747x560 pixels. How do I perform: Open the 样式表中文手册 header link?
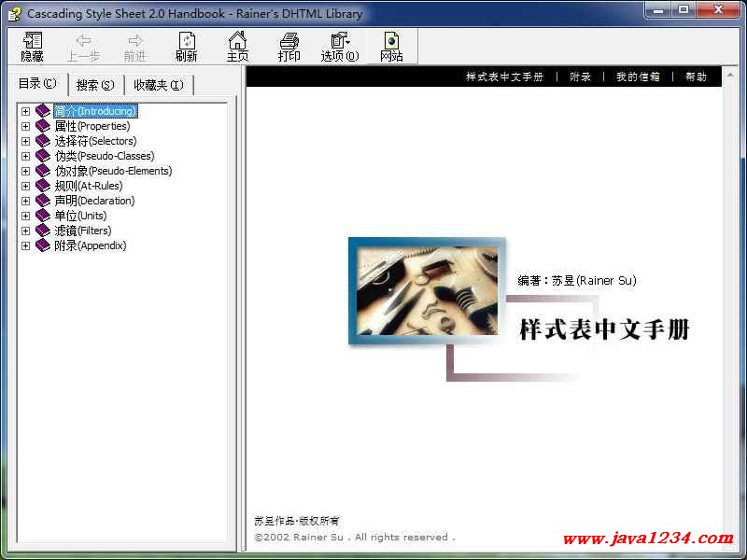[504, 77]
